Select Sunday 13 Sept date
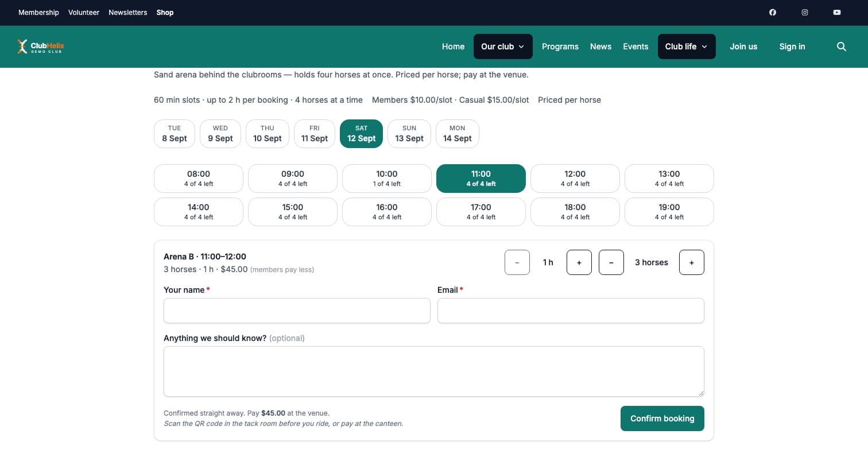The width and height of the screenshot is (868, 465). coord(409,134)
